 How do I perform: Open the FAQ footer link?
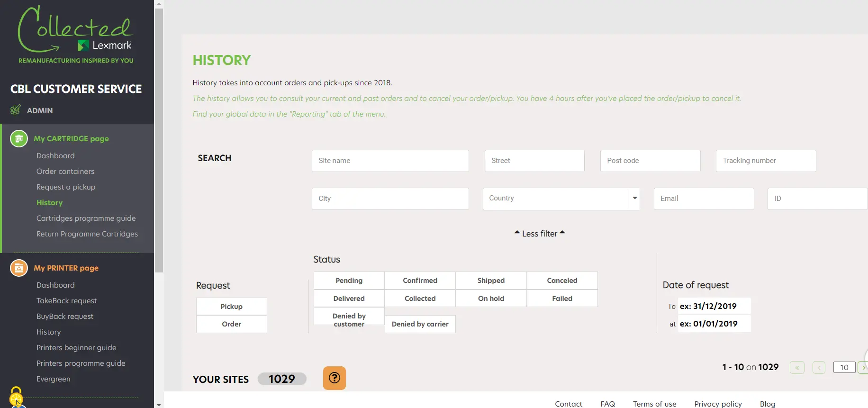[x=608, y=404]
